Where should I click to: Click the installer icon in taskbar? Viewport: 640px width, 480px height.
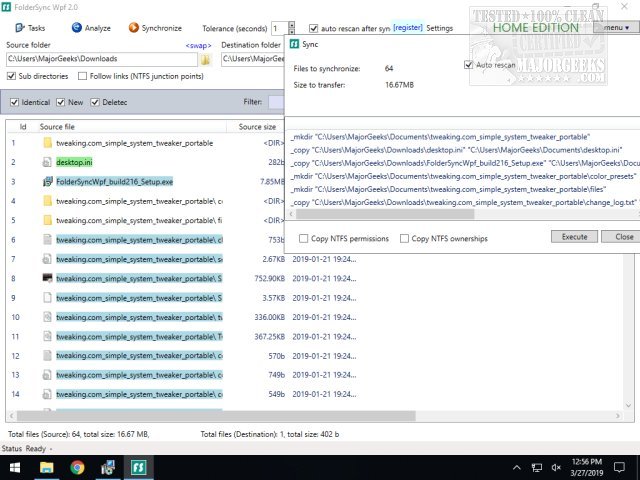point(108,467)
